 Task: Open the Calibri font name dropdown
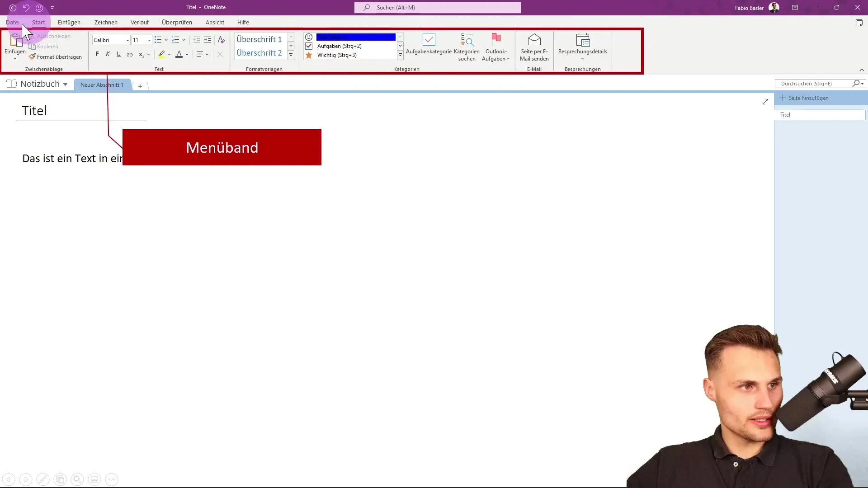[x=127, y=40]
